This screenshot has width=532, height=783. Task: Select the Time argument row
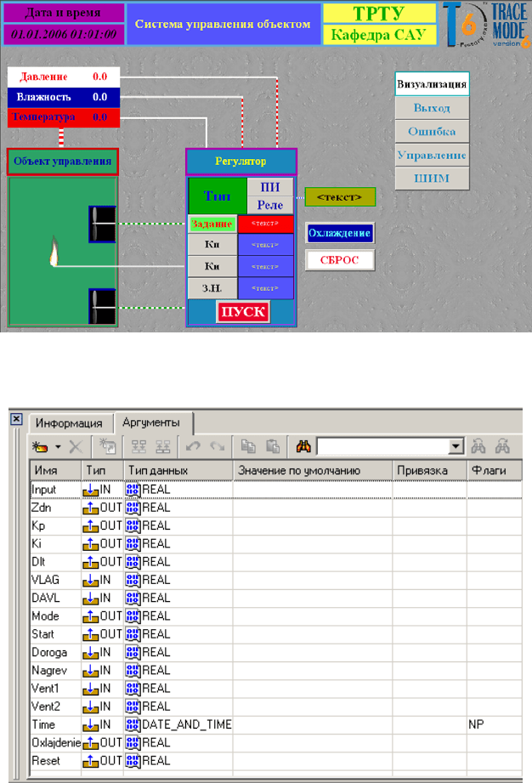coord(42,725)
